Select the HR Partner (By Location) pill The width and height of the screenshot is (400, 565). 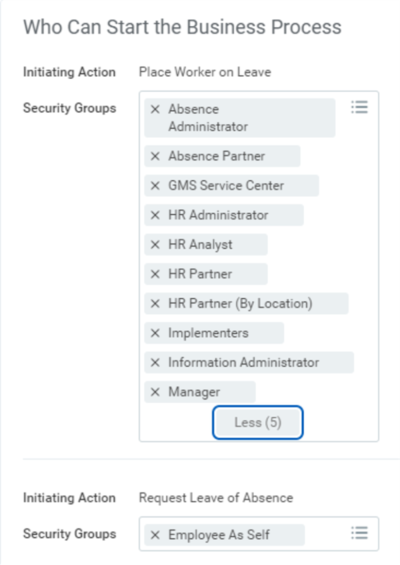tap(246, 304)
